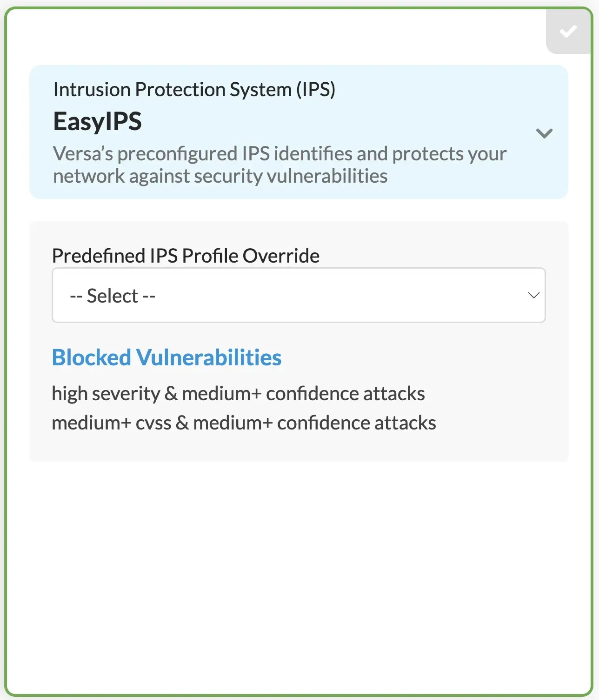
Task: Click "confidence attacks" in the high severity line
Action: coord(345,394)
